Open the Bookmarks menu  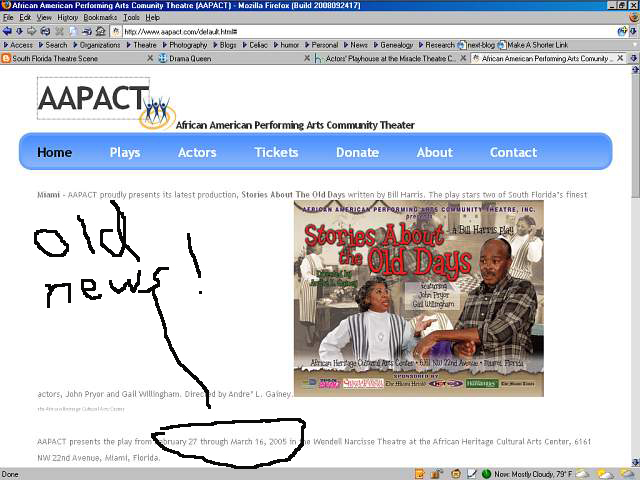pyautogui.click(x=100, y=18)
